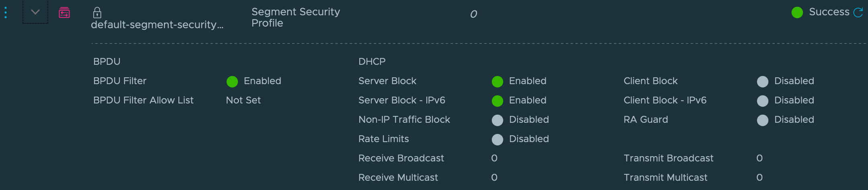Click Server Block - IPv6 Enabled indicator
Viewport: 868px width, 190px height.
tap(497, 101)
